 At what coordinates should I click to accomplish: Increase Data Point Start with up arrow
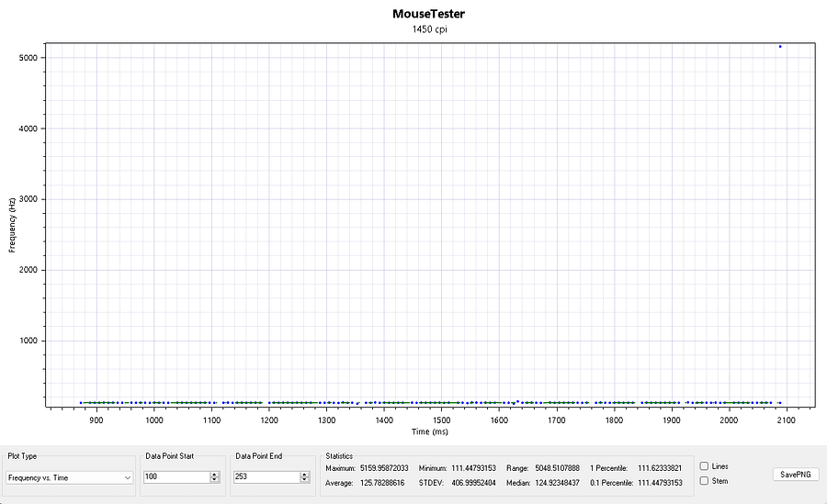pos(215,474)
